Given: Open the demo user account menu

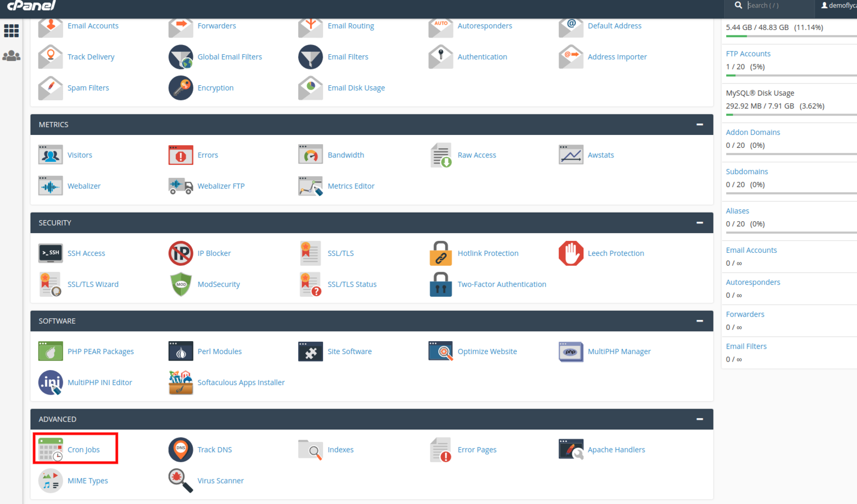Looking at the screenshot, I should (839, 5).
